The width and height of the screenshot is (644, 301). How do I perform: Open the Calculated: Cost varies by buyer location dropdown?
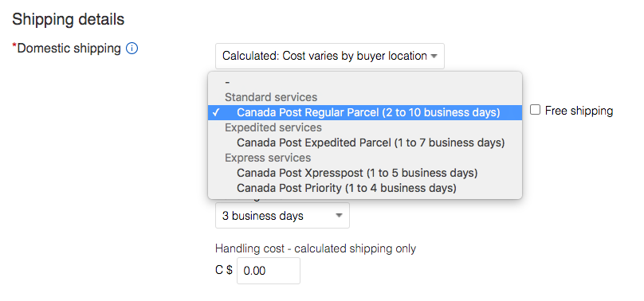pyautogui.click(x=330, y=57)
